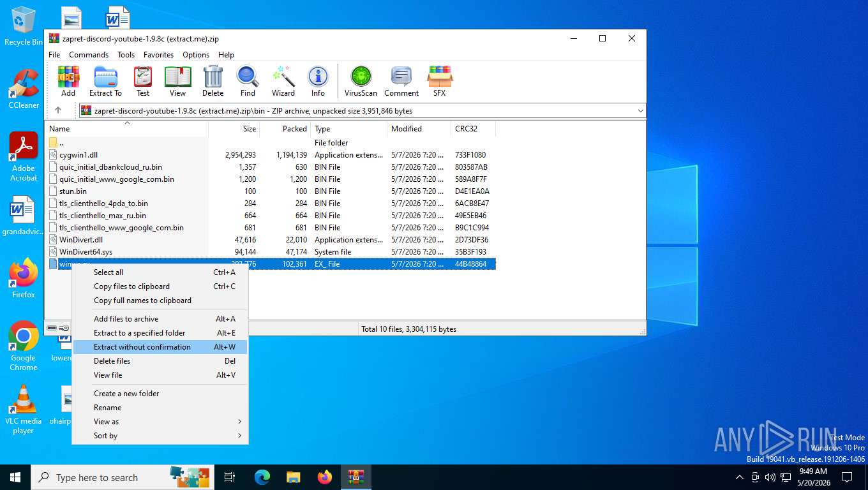Choose Delete files in context menu
868x490 pixels.
click(160, 361)
